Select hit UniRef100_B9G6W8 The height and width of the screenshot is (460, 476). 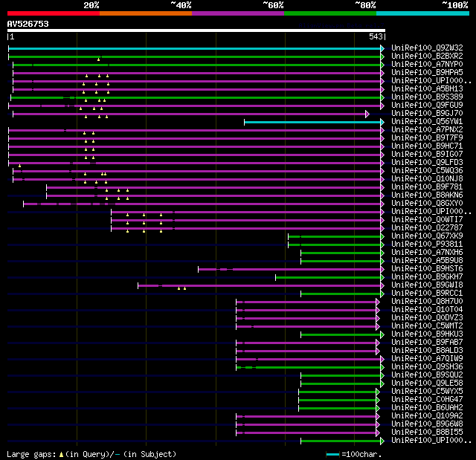[x=427, y=424]
